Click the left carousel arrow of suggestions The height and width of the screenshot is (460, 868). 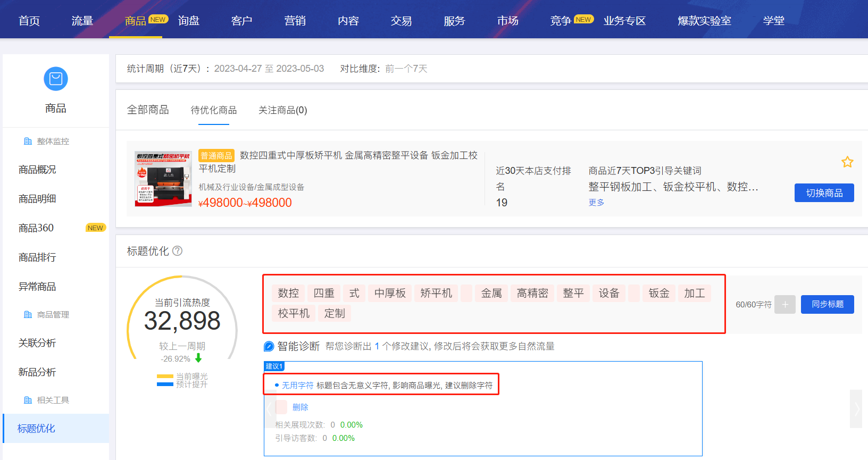coord(270,409)
